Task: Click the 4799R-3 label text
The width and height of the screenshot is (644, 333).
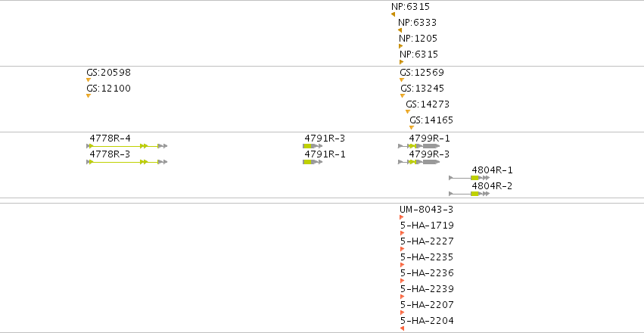Action: coord(429,154)
